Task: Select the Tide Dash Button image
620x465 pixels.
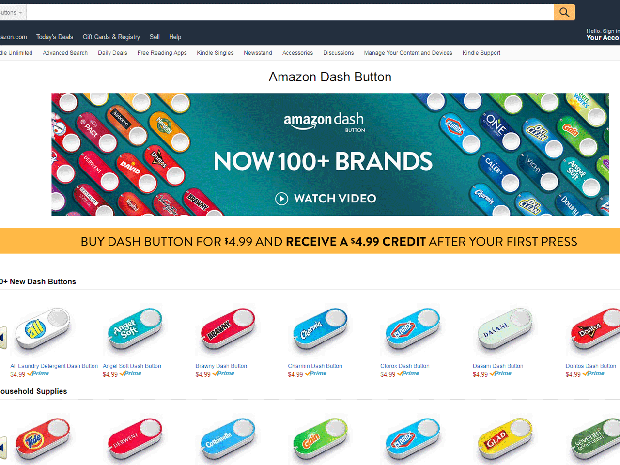Action: (x=42, y=439)
